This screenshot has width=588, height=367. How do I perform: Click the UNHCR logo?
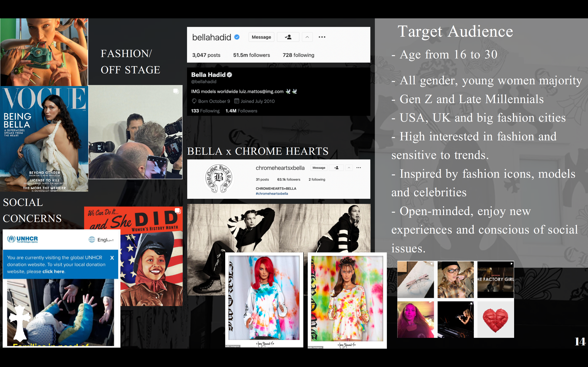click(22, 239)
